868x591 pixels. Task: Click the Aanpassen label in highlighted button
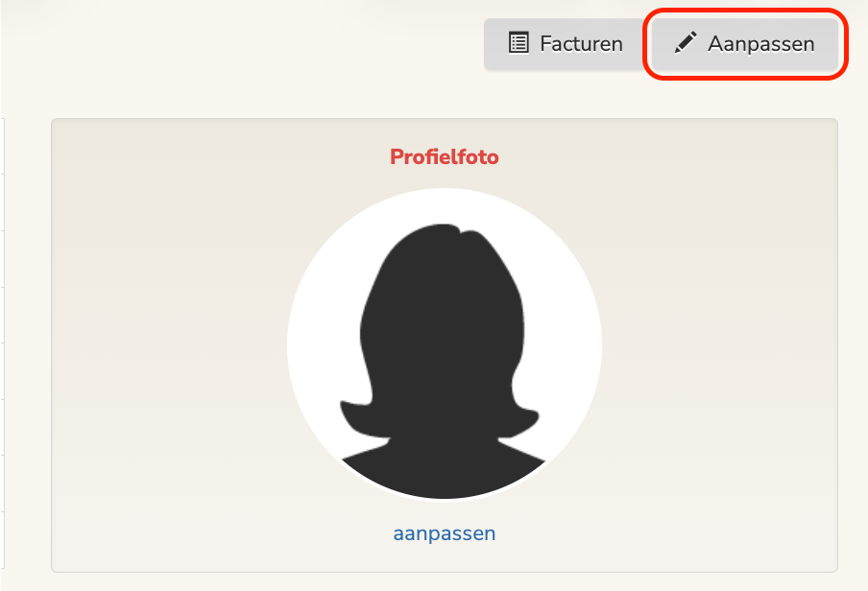coord(760,44)
